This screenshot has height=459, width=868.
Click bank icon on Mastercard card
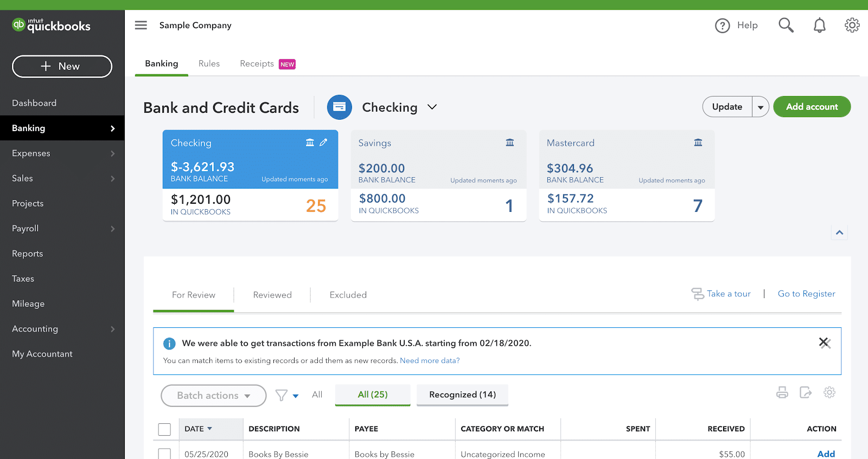(698, 143)
